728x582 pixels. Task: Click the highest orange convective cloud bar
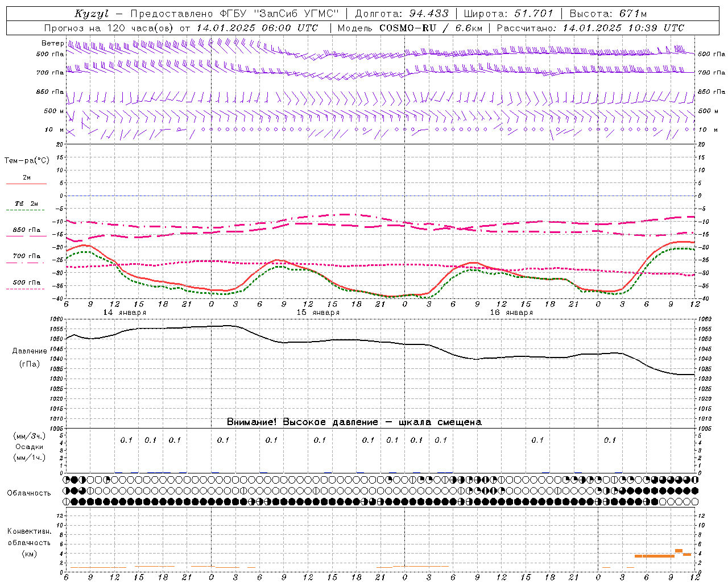click(679, 550)
